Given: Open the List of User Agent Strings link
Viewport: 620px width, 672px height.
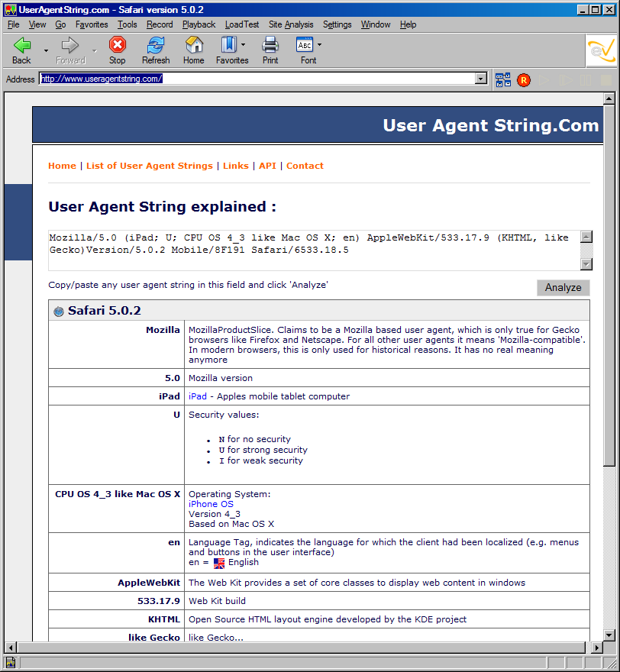Looking at the screenshot, I should coord(150,166).
